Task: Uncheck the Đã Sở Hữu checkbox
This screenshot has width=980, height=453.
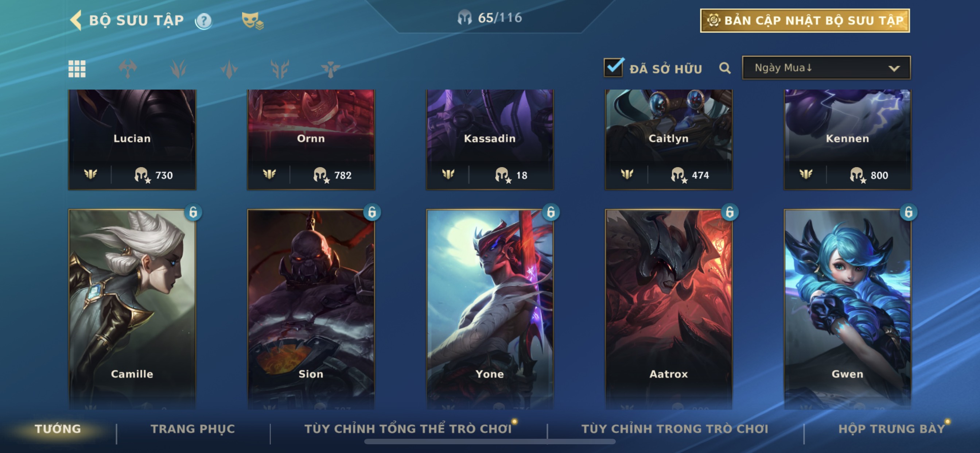Action: point(613,68)
